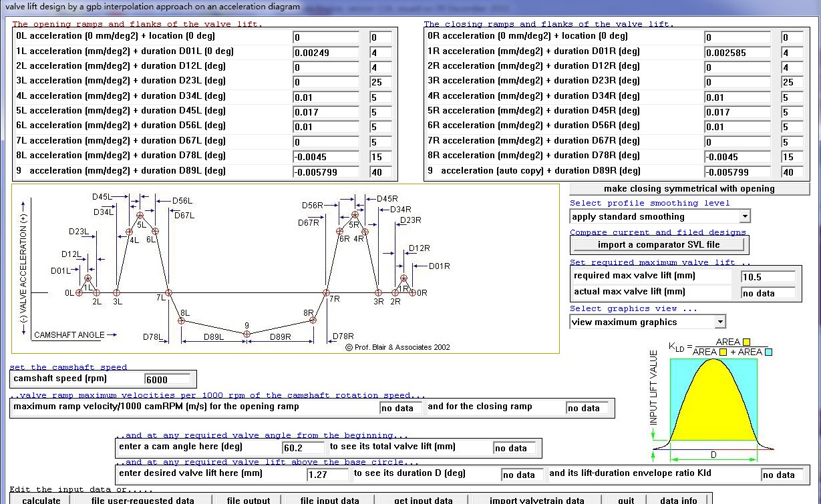Click import valvetrain data button
821x504 pixels.
click(x=536, y=499)
